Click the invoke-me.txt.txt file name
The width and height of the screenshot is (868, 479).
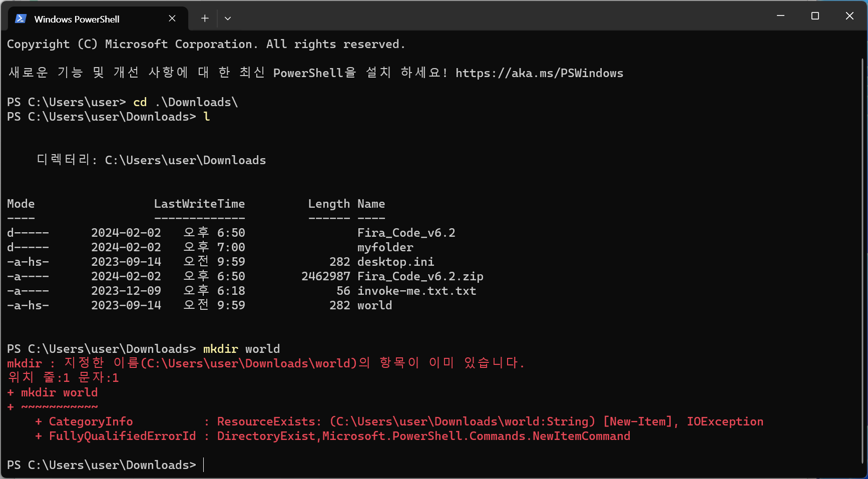click(x=417, y=291)
